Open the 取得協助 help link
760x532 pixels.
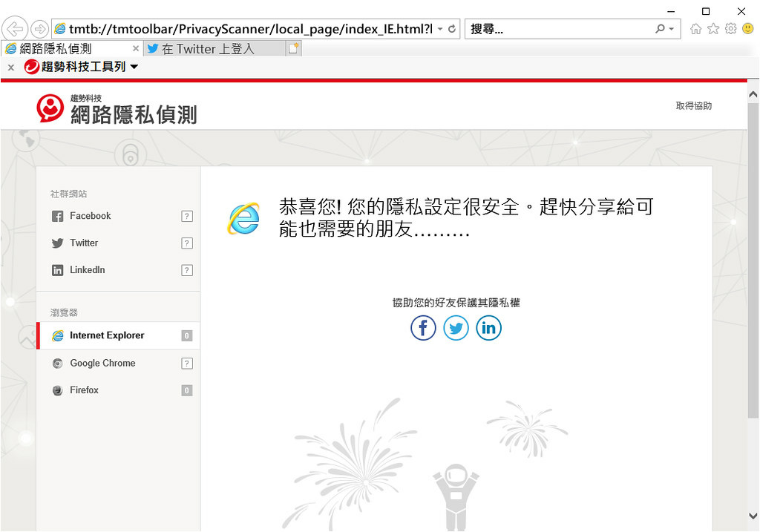click(x=694, y=105)
